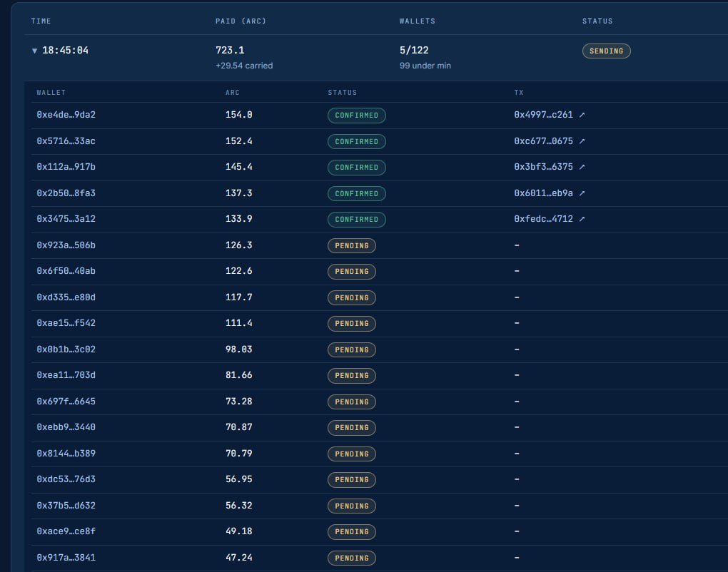The width and height of the screenshot is (728, 572).
Task: Select wallet address 0x923a…506b
Action: click(x=66, y=245)
